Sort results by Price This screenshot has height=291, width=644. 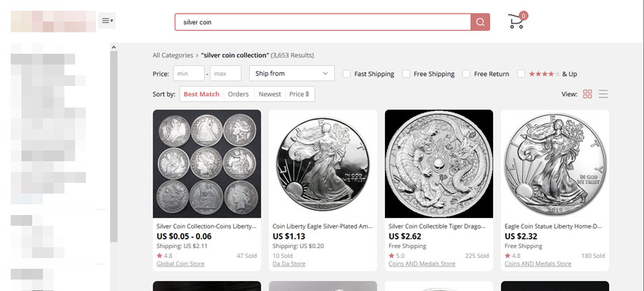[299, 95]
